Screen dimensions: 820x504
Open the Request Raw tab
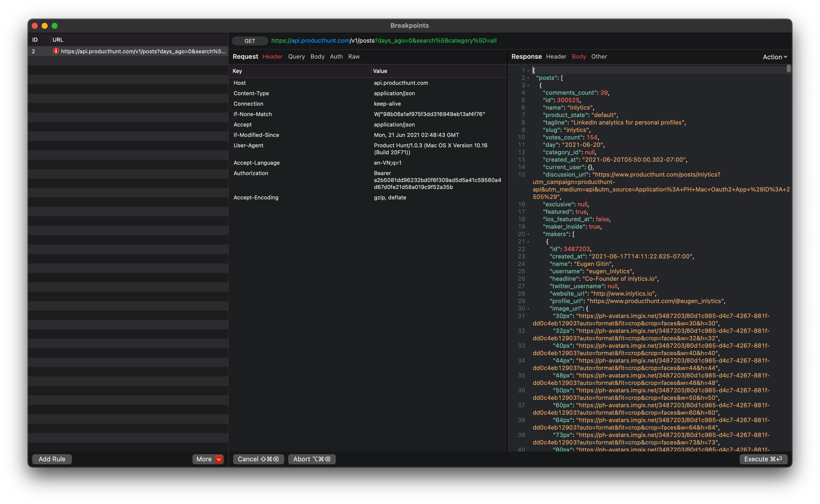(354, 57)
